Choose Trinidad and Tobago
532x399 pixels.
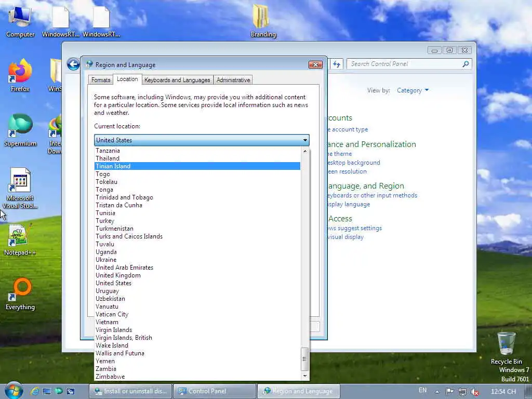point(197,197)
